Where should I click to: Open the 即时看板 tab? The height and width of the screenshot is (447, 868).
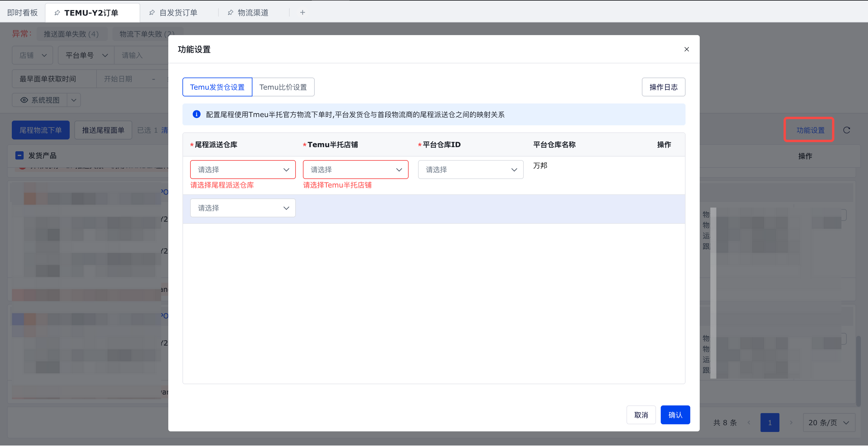pos(22,13)
